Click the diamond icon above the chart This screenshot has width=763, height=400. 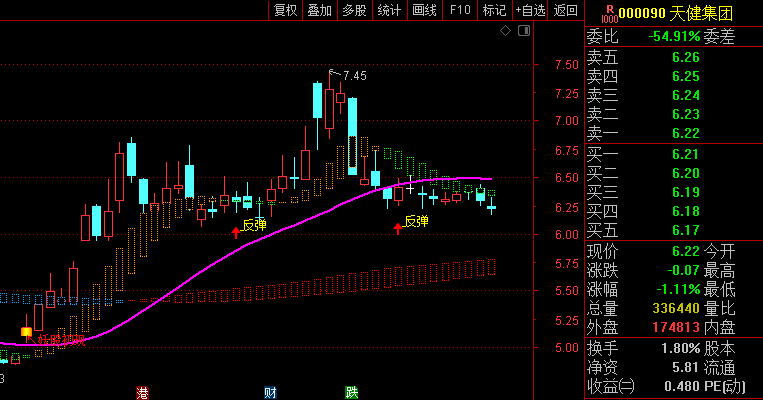506,31
